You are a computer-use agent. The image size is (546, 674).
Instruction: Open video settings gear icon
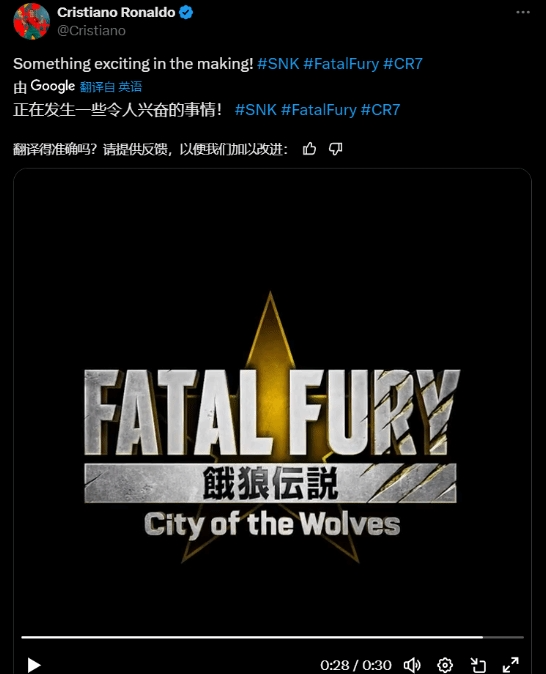445,665
